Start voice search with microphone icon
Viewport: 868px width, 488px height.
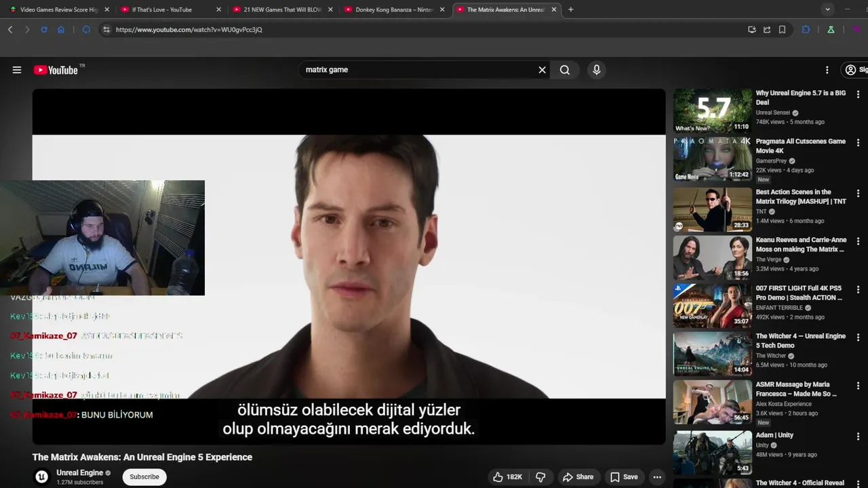[597, 70]
